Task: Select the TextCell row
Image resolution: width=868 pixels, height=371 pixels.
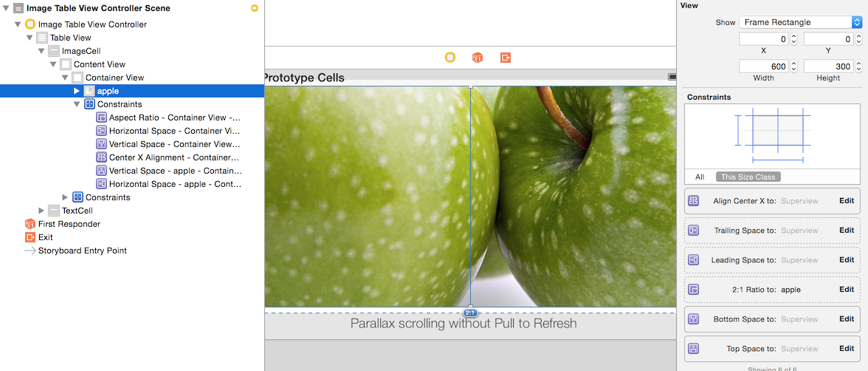Action: pyautogui.click(x=131, y=211)
